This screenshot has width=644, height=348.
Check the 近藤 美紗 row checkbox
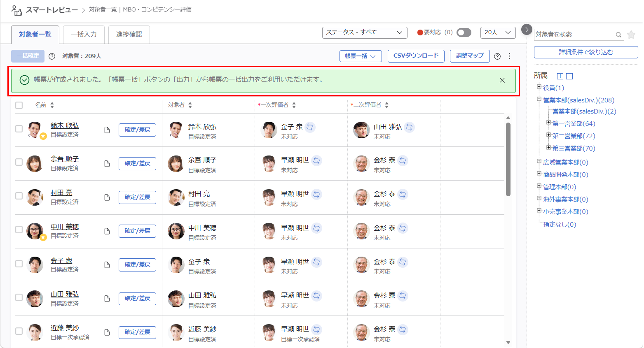click(x=19, y=331)
